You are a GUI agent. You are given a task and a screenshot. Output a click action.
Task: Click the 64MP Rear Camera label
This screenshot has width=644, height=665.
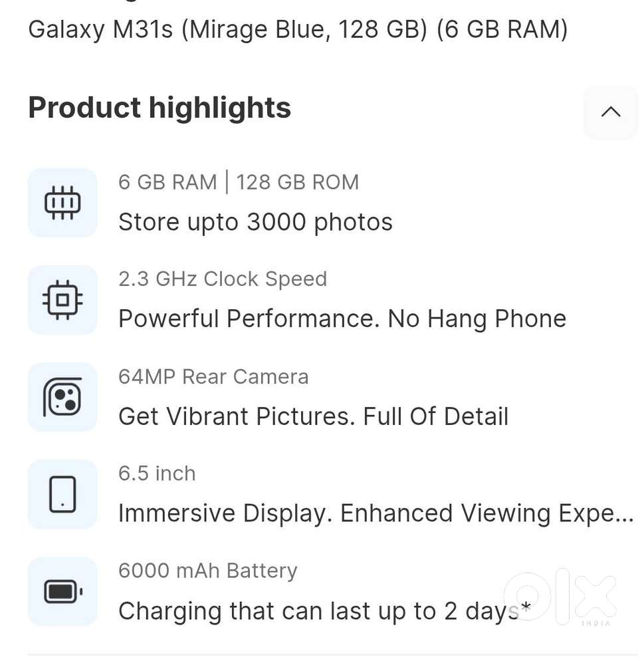pos(213,377)
